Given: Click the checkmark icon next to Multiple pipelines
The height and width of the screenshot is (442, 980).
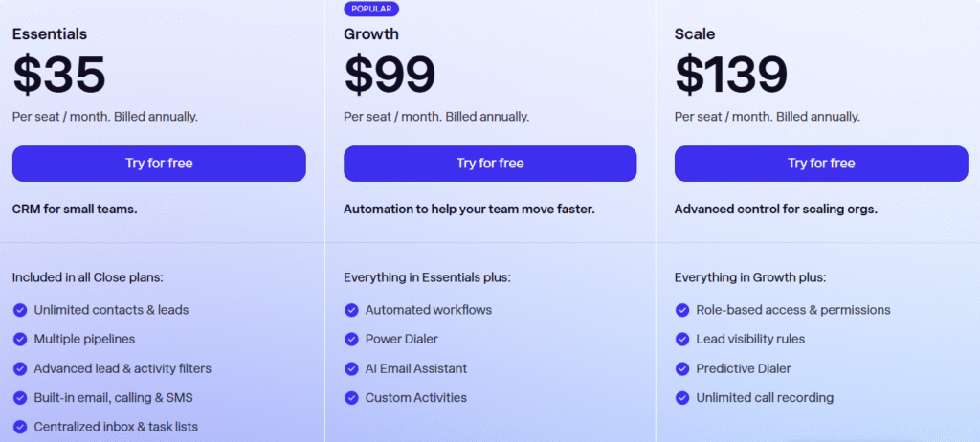Looking at the screenshot, I should pyautogui.click(x=20, y=339).
